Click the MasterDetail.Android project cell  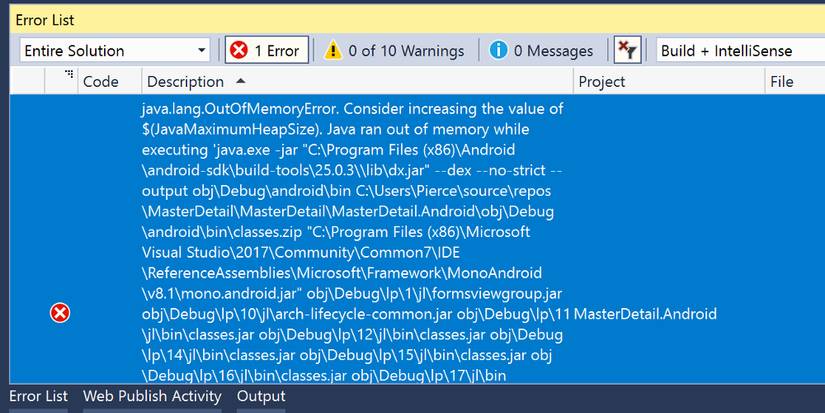coord(646,314)
